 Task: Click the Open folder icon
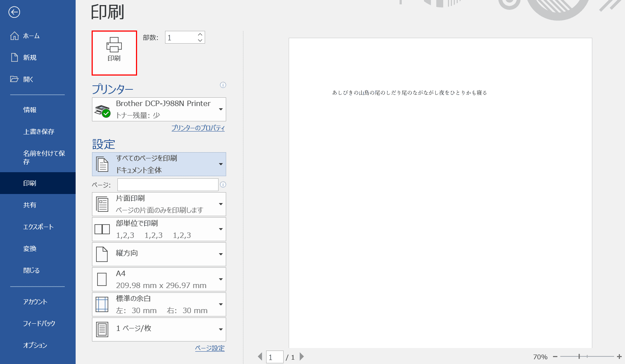coord(14,79)
